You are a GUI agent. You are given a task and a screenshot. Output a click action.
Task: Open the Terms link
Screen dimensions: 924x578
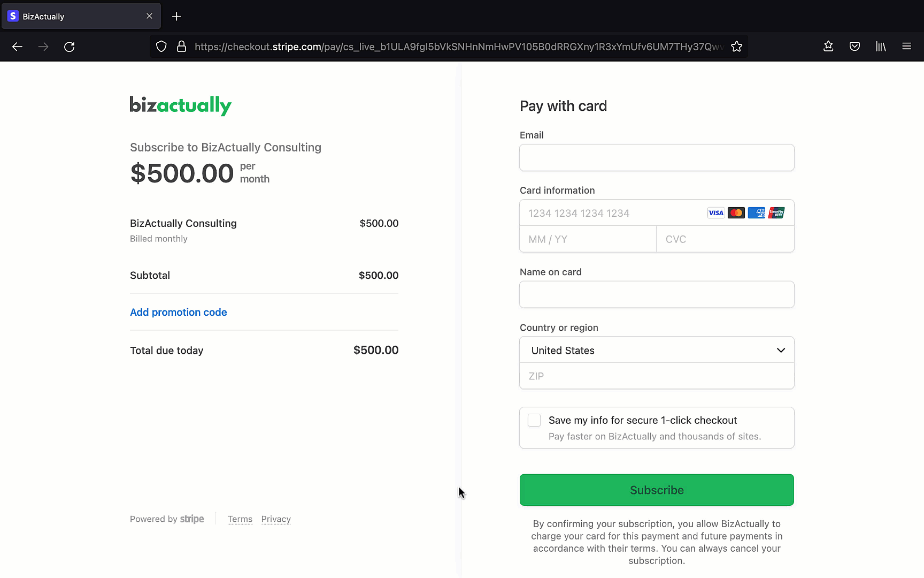(240, 519)
